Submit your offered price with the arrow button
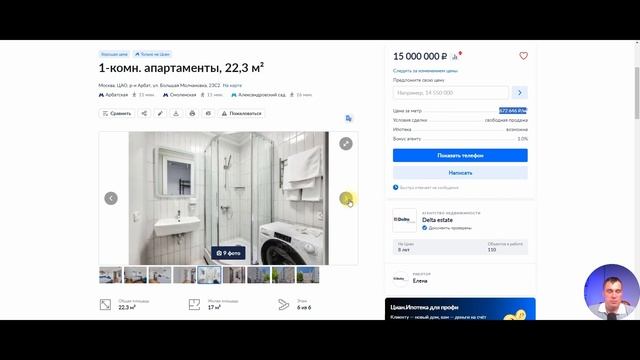The height and width of the screenshot is (360, 640). (520, 93)
